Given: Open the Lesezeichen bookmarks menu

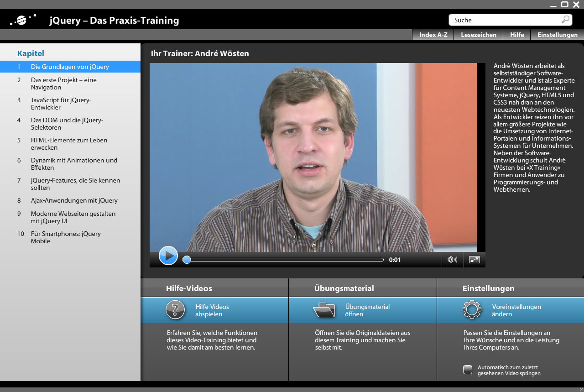Looking at the screenshot, I should tap(479, 35).
